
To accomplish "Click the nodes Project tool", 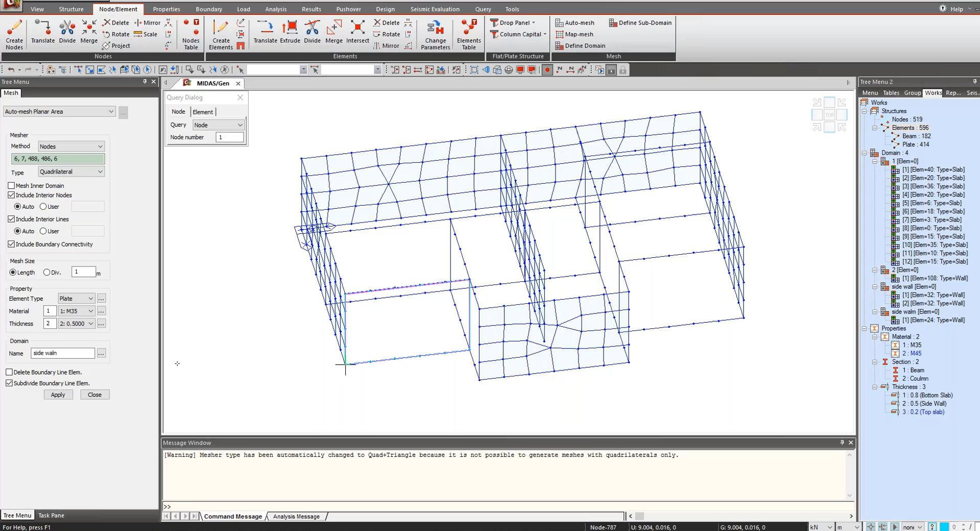I will tap(116, 46).
